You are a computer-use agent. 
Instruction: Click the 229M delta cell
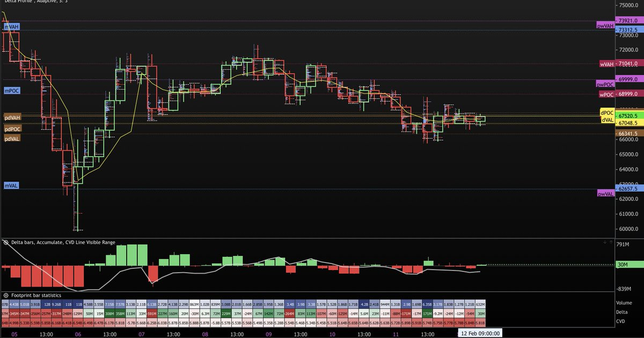tap(226, 313)
